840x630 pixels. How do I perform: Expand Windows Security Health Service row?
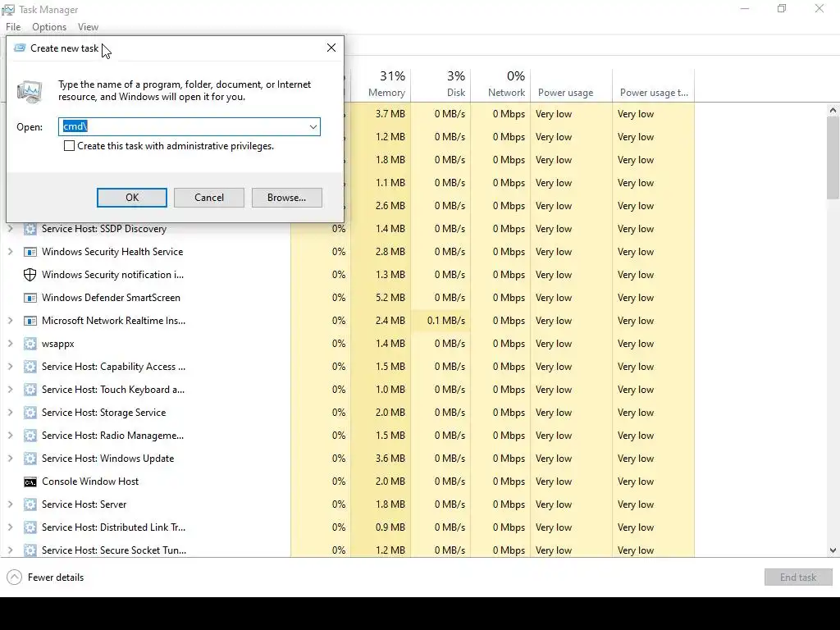(x=10, y=252)
